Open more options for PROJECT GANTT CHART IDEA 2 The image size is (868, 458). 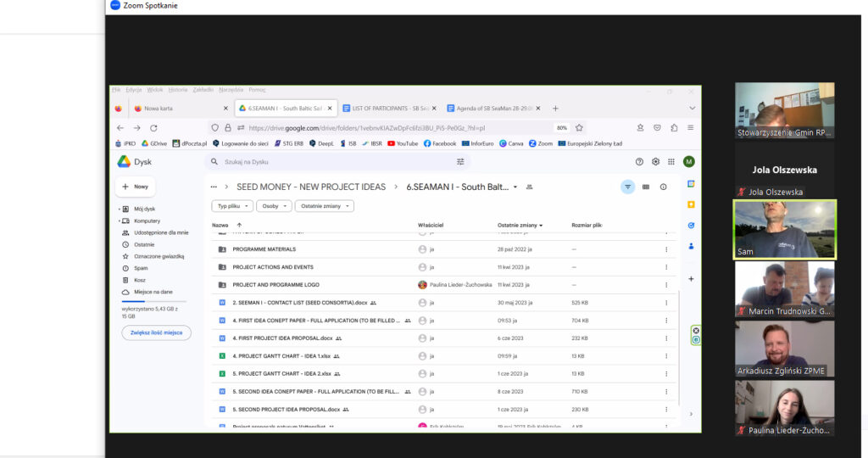[666, 374]
